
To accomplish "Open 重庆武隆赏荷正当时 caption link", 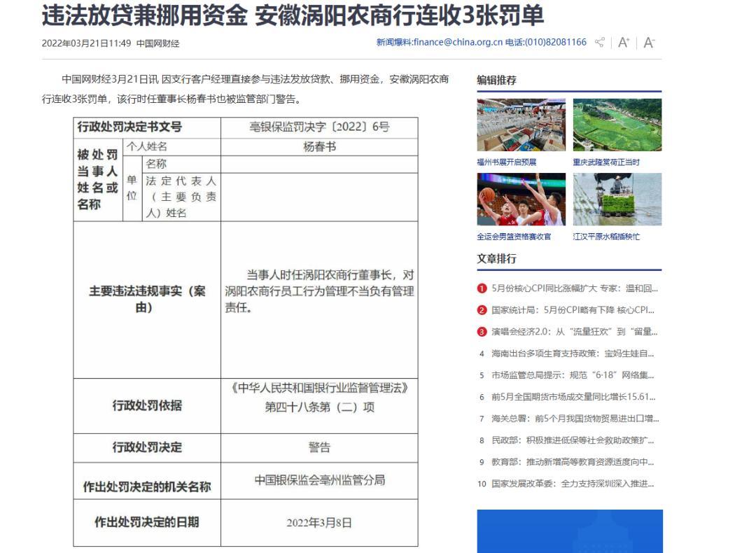I will click(x=606, y=162).
